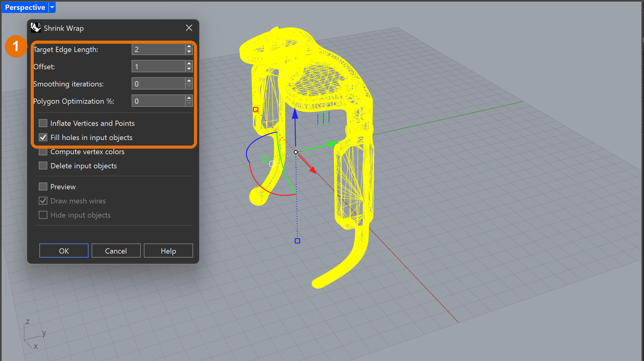Close the Shrink Wrap dialog

[189, 28]
